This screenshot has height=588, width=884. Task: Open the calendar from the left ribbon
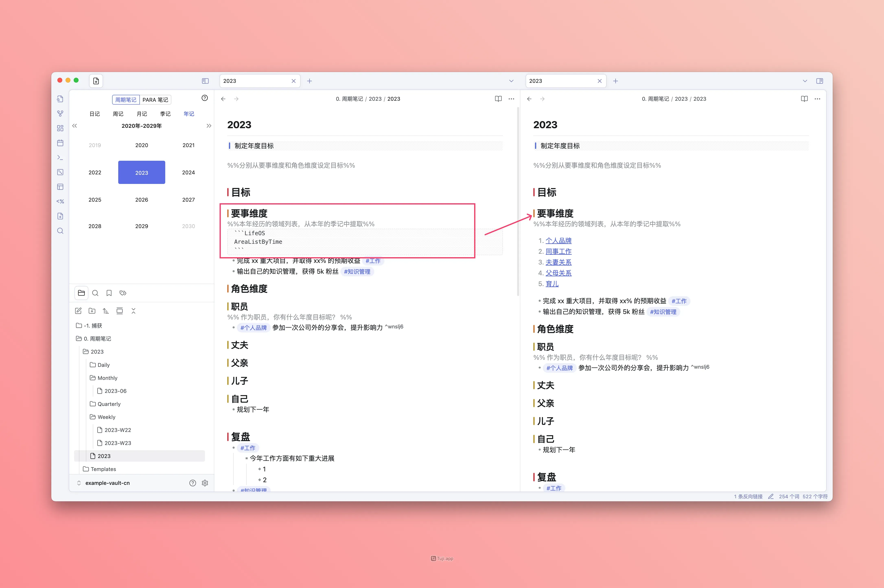point(60,143)
